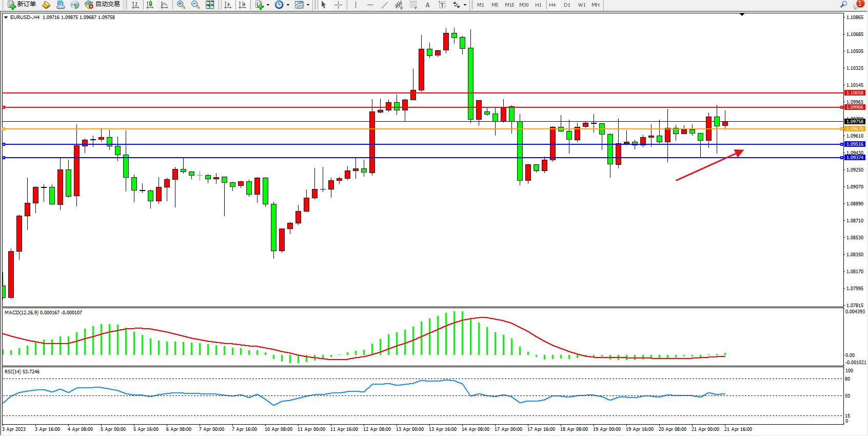Select the trendline drawing tool
868x436 pixels.
(384, 5)
